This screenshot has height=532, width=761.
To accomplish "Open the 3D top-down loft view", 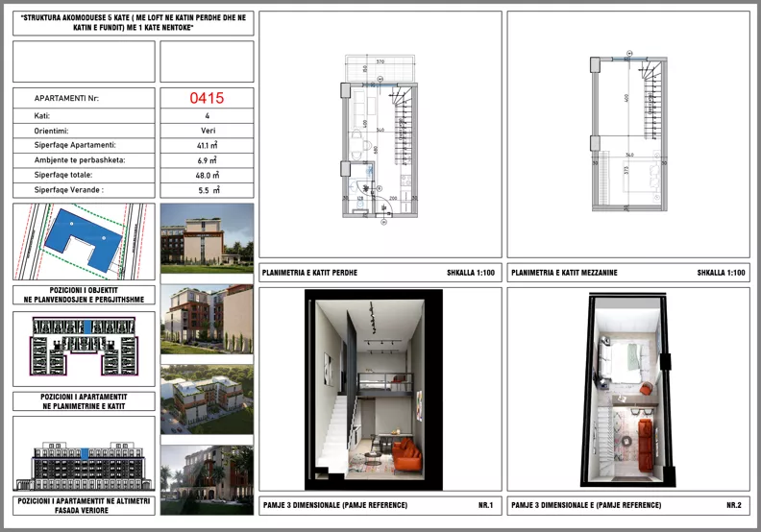I will (627, 390).
